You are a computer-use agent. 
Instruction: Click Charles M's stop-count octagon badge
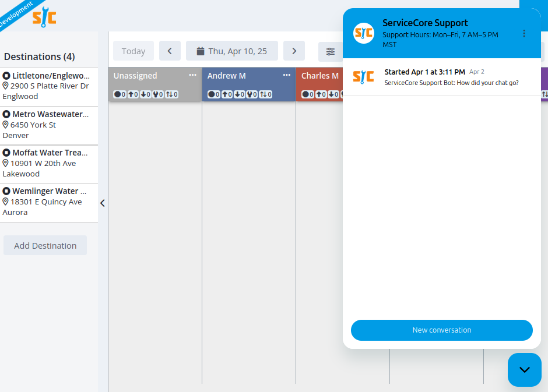(x=308, y=94)
